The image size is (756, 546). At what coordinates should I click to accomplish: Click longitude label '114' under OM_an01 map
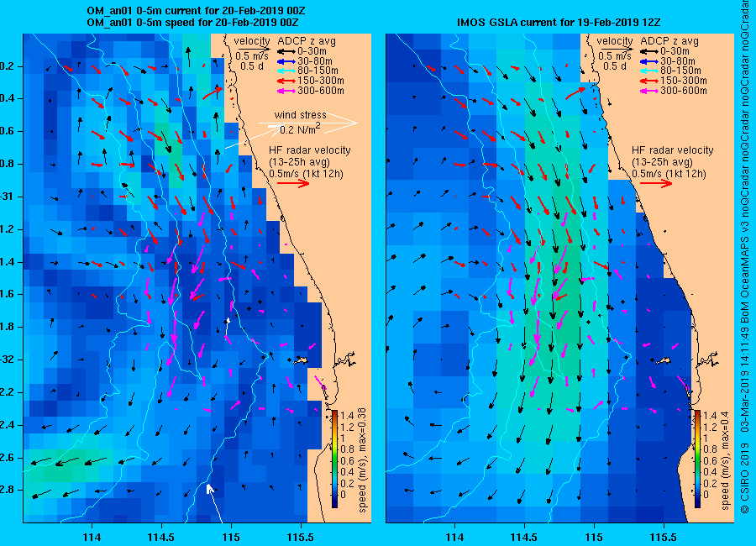pos(92,537)
